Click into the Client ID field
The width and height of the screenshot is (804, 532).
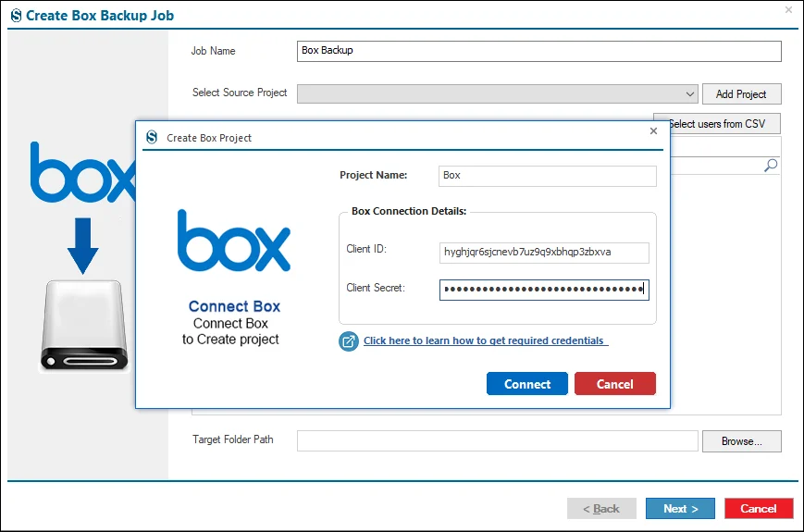click(544, 253)
